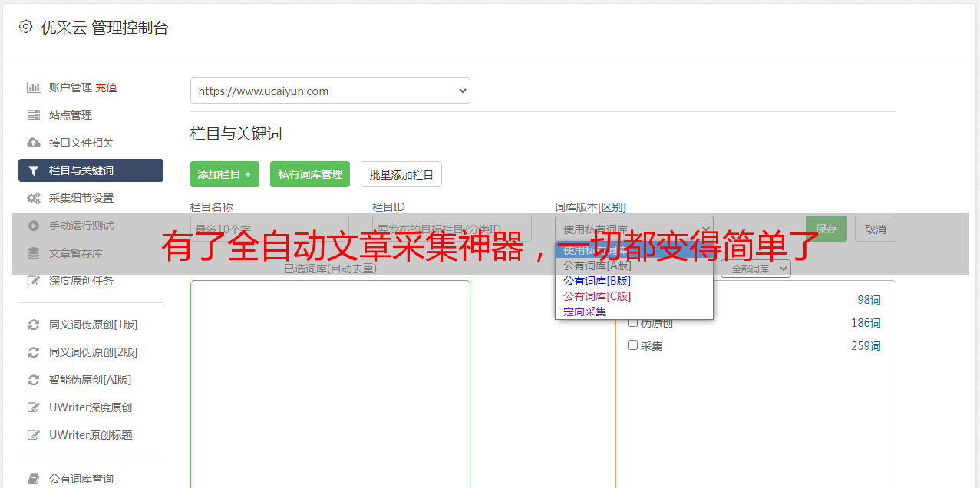The image size is (980, 488).
Task: Go to 采集细节设置 in the sidebar
Action: point(81,198)
